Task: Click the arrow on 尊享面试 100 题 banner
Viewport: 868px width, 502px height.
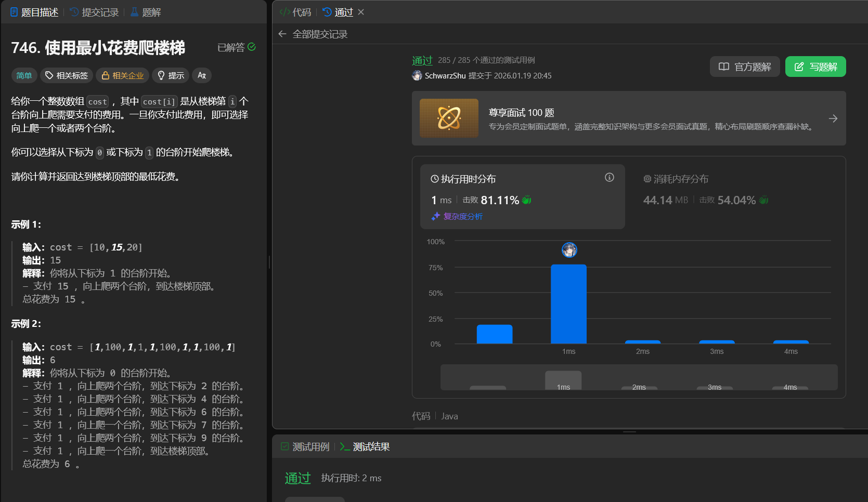Action: 833,118
